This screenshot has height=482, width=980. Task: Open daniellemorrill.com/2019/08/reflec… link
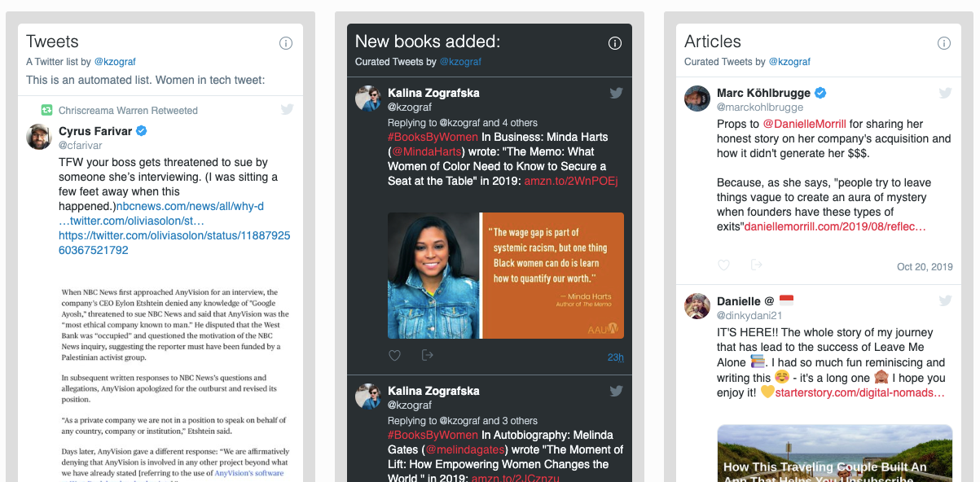[x=835, y=226]
